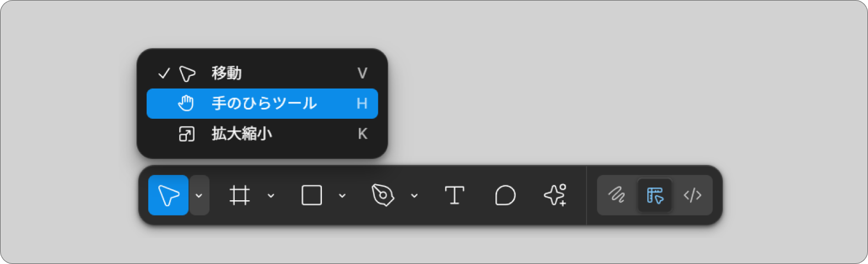Switch to Design mode
The image size is (868, 264).
click(655, 195)
